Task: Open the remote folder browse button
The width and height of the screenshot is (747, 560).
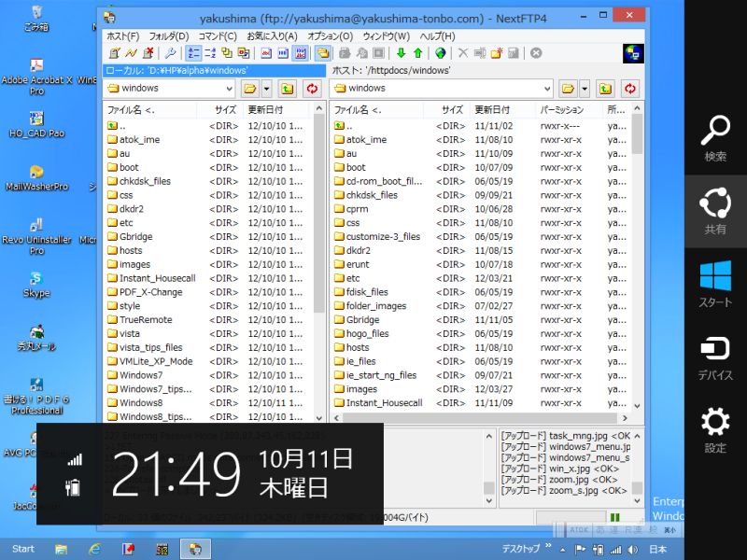Action: pos(567,89)
